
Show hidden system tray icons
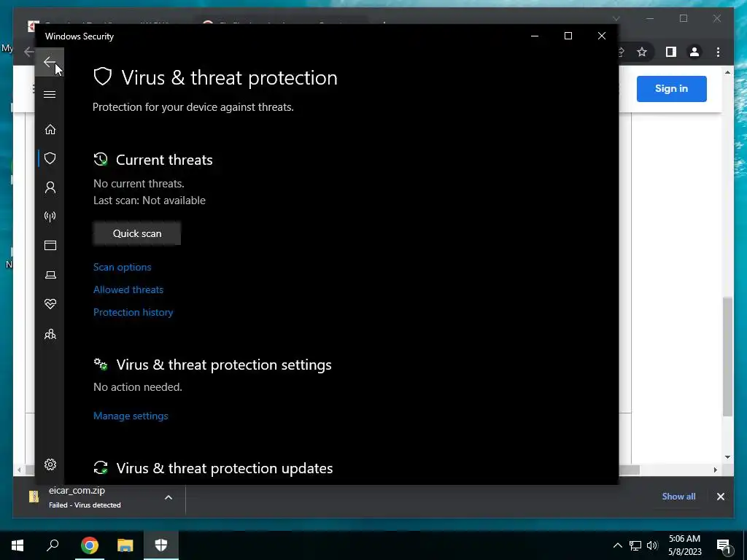pos(617,545)
